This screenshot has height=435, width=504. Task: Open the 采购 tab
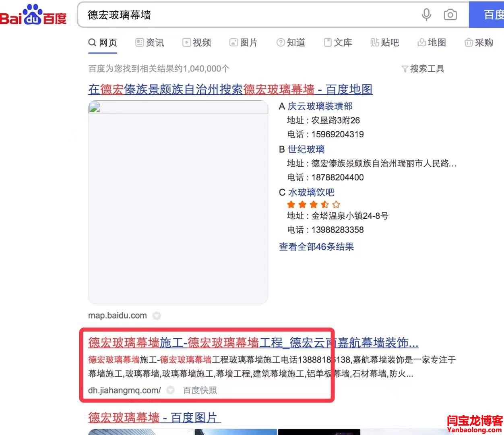(479, 42)
